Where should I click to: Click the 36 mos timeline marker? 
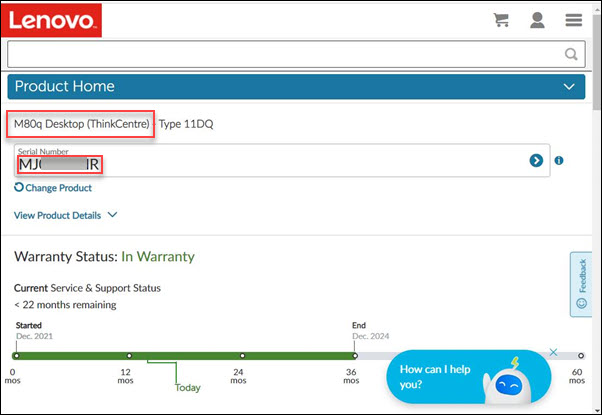click(x=355, y=355)
